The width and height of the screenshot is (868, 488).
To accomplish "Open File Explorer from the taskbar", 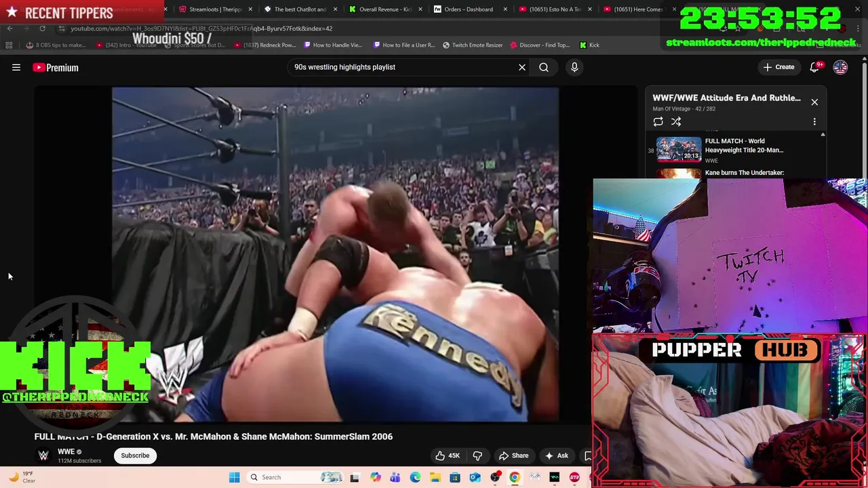I will click(435, 477).
